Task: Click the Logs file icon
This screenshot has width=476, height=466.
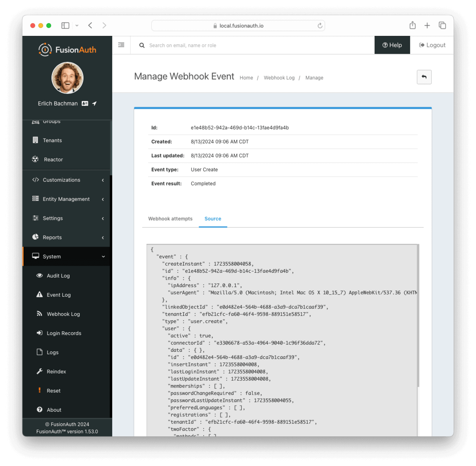Action: coord(39,352)
